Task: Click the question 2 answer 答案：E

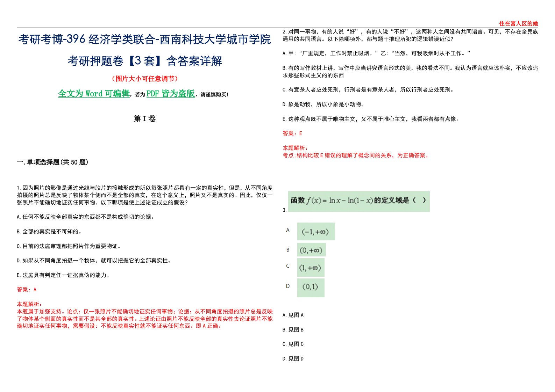Action: pyautogui.click(x=292, y=133)
